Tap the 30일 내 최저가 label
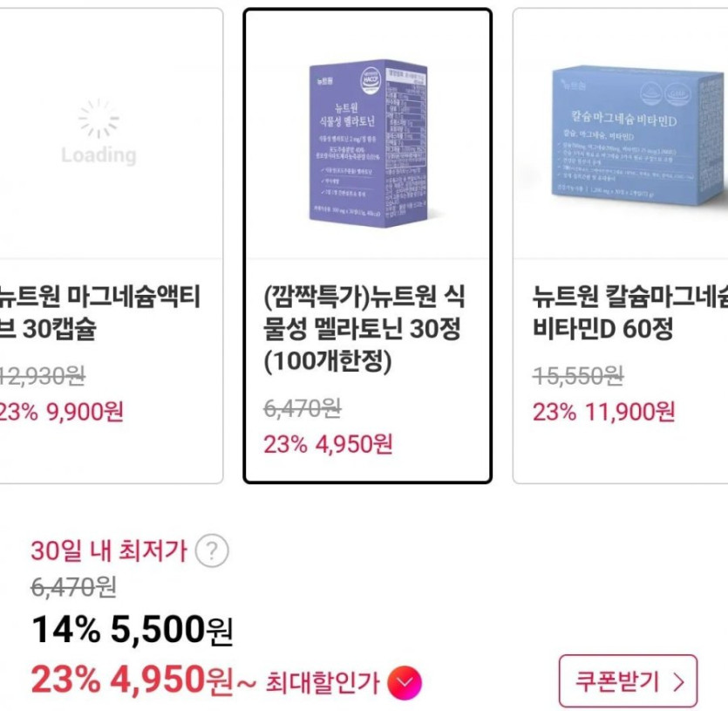The height and width of the screenshot is (711, 728). tap(109, 551)
